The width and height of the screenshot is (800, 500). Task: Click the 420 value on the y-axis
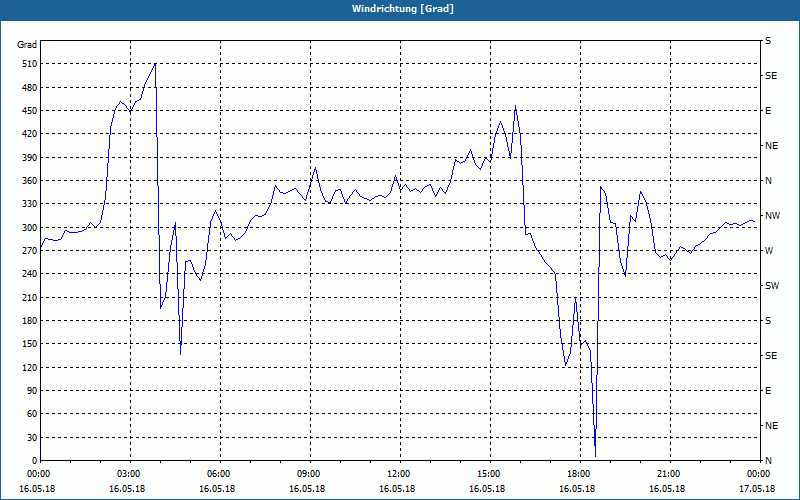click(x=28, y=134)
